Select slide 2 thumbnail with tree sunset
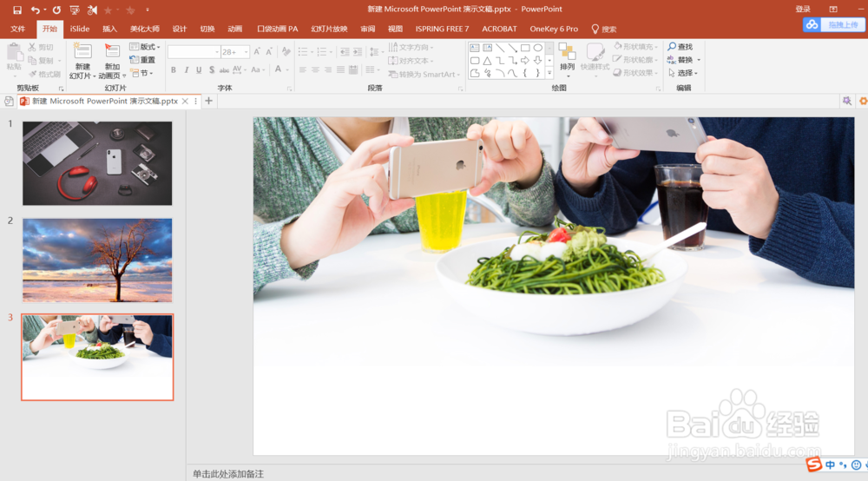868x481 pixels. pyautogui.click(x=97, y=260)
